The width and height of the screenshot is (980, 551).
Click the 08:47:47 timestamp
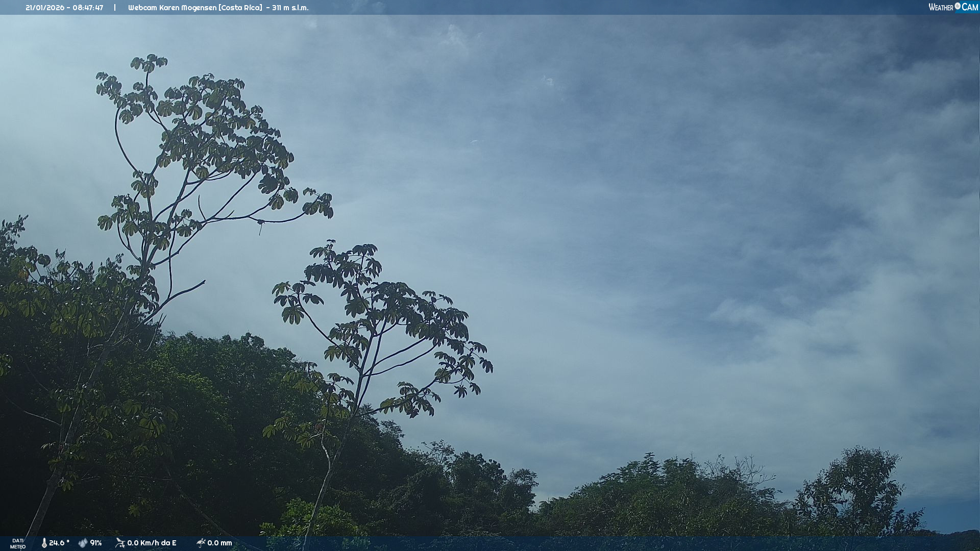[88, 8]
